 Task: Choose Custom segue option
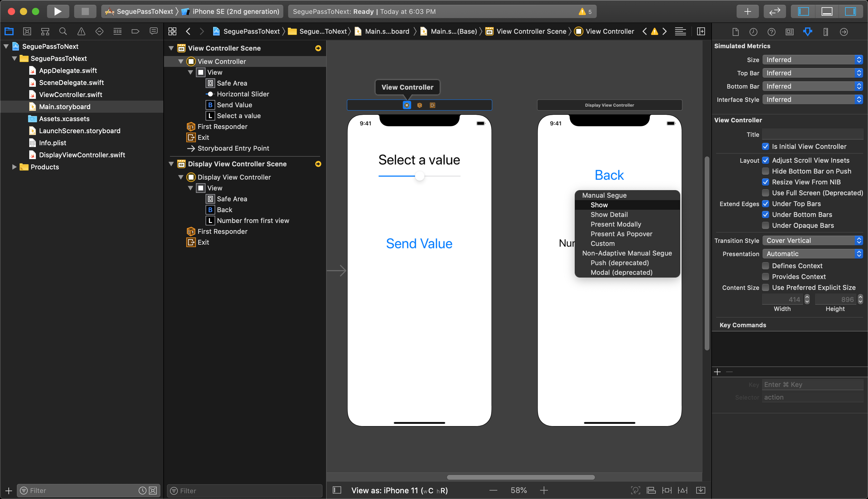tap(627, 243)
